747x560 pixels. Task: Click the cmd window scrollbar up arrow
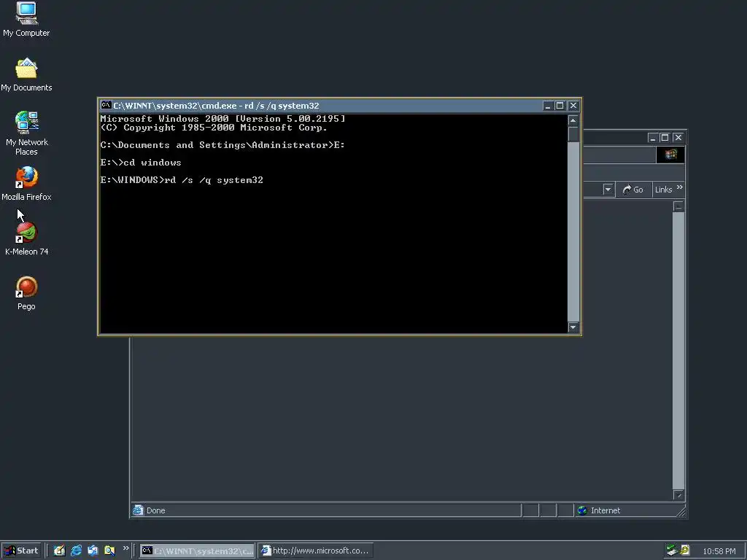click(x=573, y=120)
